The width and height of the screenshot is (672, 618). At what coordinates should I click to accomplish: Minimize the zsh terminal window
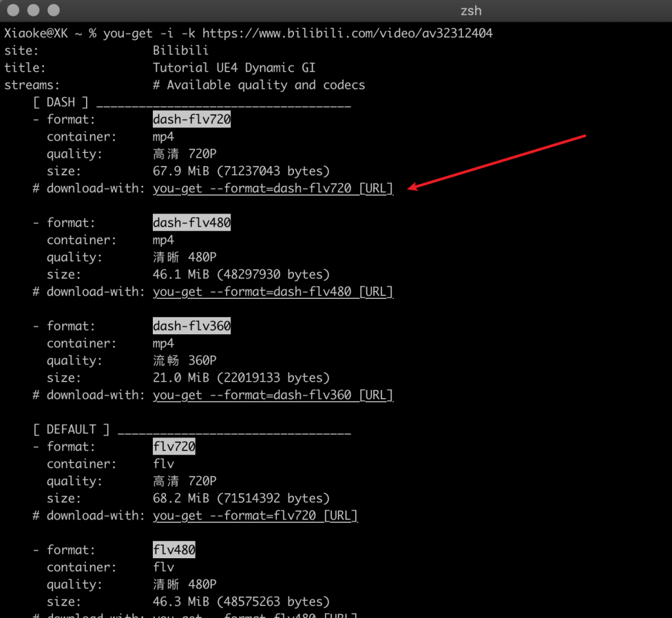(33, 11)
